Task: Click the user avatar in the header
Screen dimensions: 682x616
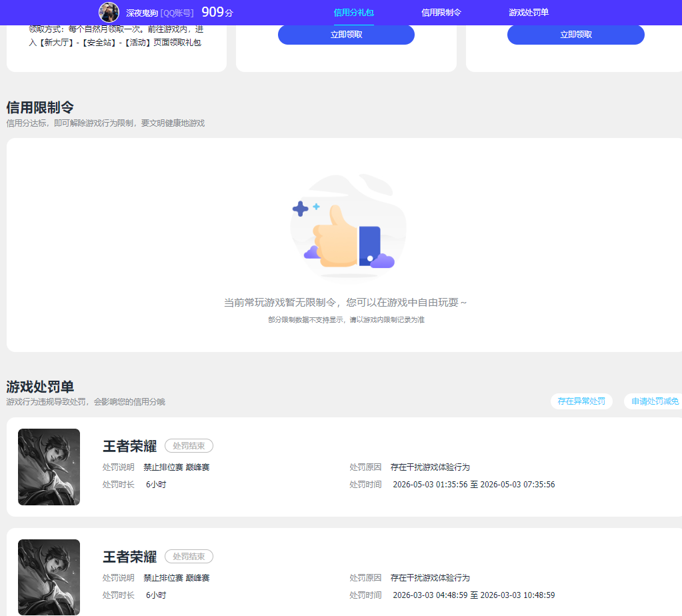Action: point(109,12)
